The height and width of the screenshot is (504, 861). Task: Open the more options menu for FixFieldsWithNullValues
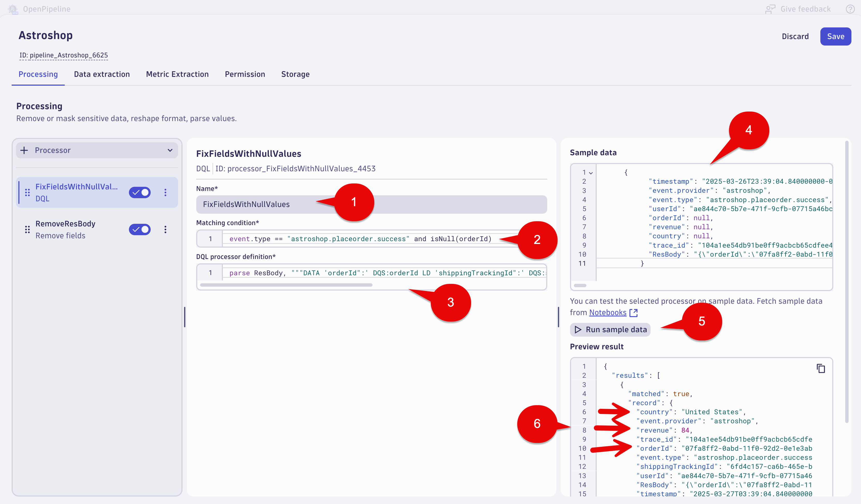(x=165, y=192)
